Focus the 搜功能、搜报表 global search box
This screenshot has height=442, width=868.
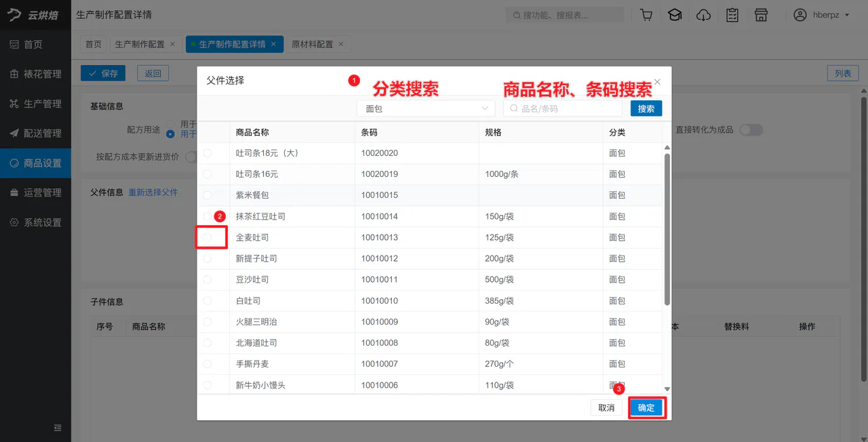pyautogui.click(x=564, y=15)
